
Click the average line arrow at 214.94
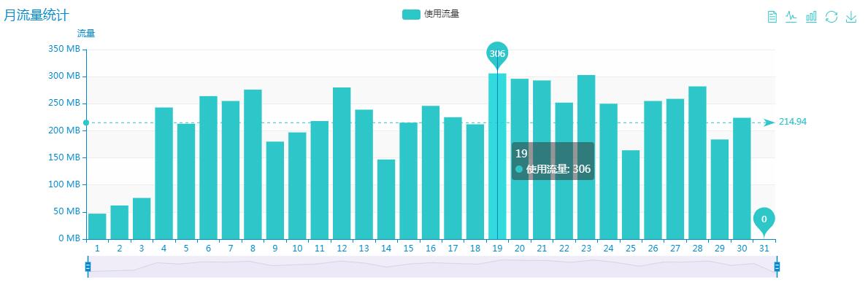pyautogui.click(x=769, y=122)
